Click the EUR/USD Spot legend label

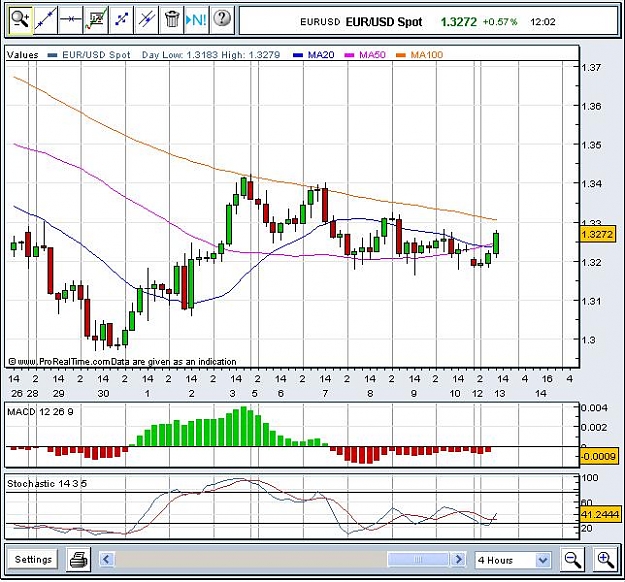(96, 55)
